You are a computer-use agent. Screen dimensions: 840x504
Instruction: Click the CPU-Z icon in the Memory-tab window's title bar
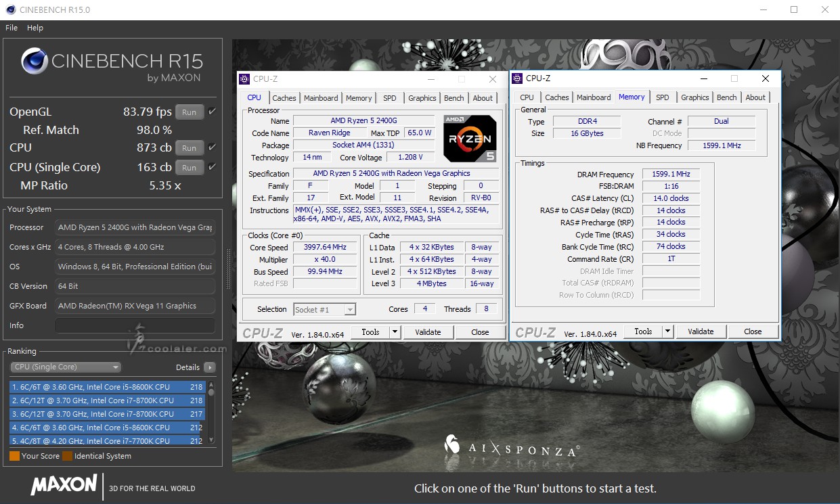coord(517,78)
